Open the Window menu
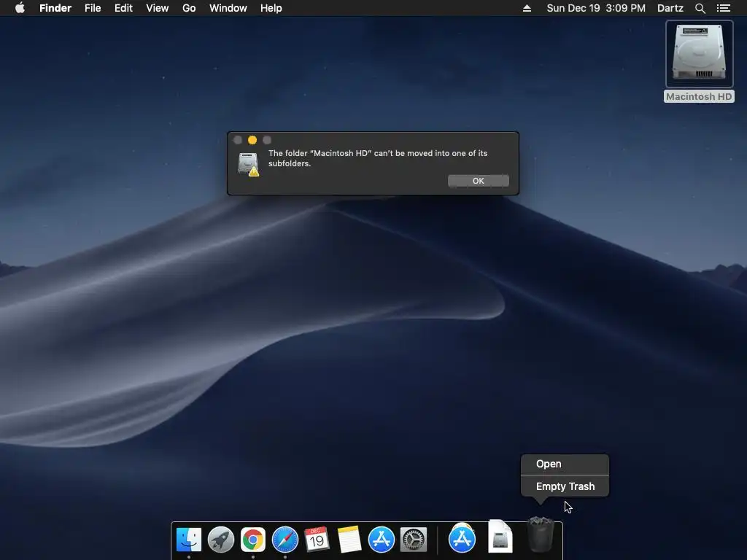This screenshot has height=560, width=747. [x=228, y=8]
